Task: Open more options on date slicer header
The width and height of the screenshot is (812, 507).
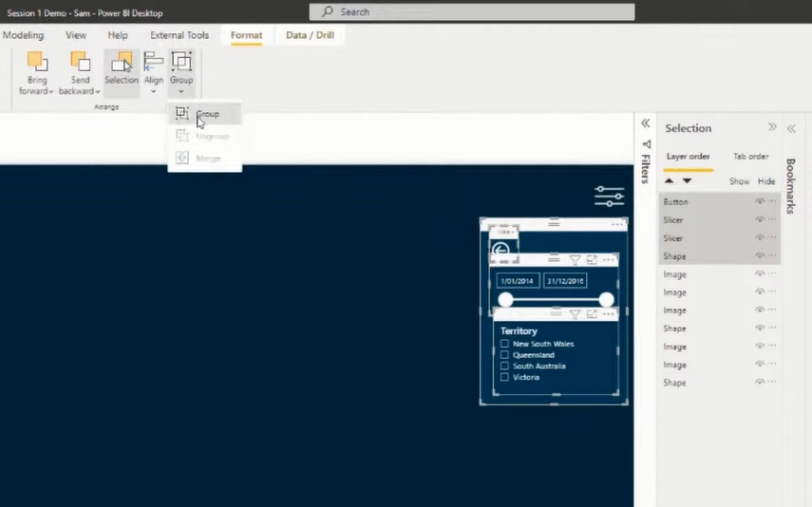Action: [x=609, y=259]
